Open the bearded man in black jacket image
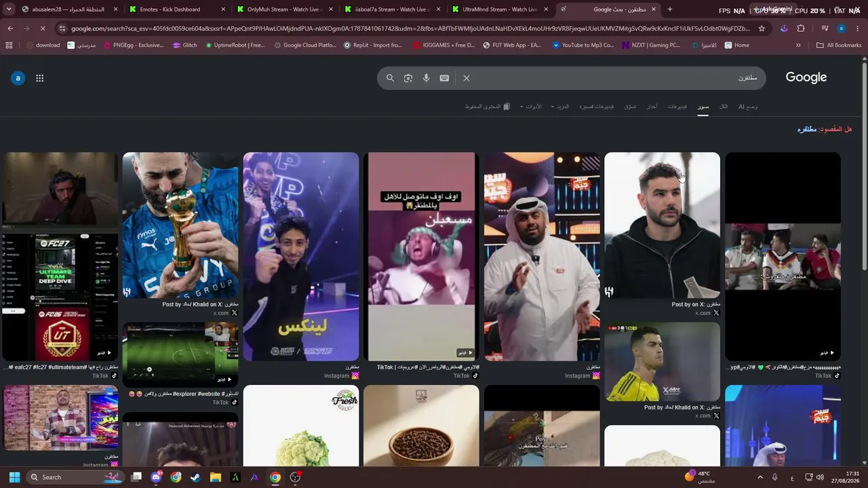 pyautogui.click(x=662, y=225)
